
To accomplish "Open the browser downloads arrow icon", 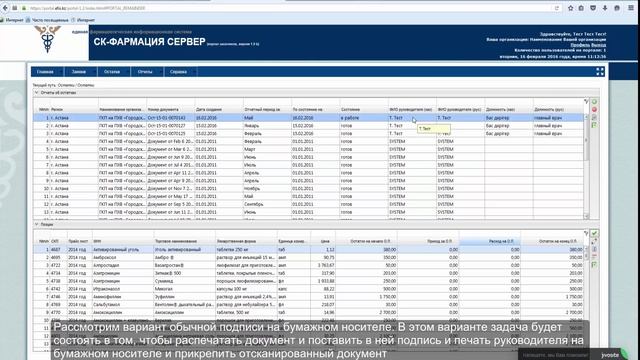I will coord(605,8).
